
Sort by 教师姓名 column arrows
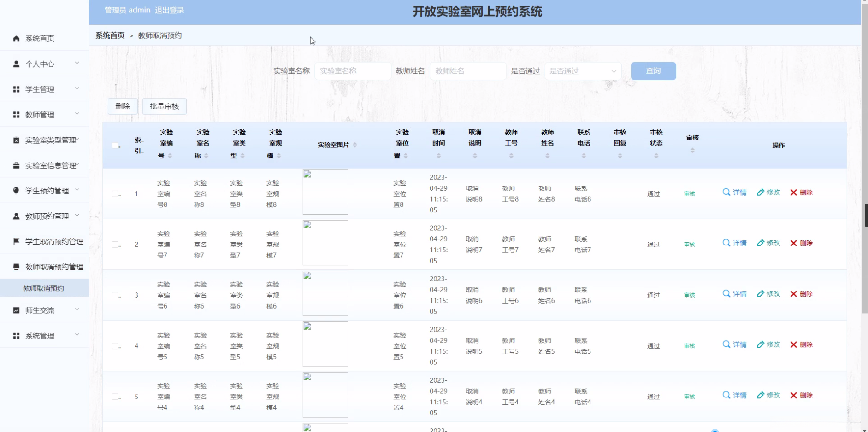coord(548,156)
